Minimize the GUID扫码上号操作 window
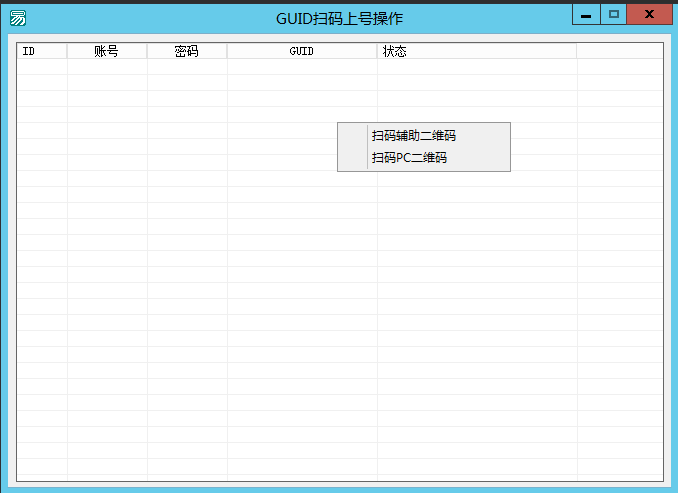Screen dimensions: 678x493 click(x=585, y=14)
